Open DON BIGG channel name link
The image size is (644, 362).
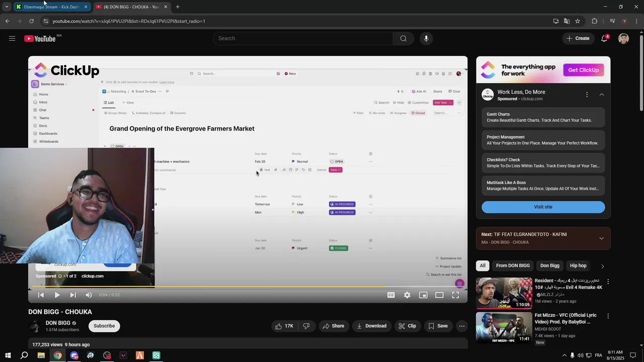pyautogui.click(x=58, y=323)
